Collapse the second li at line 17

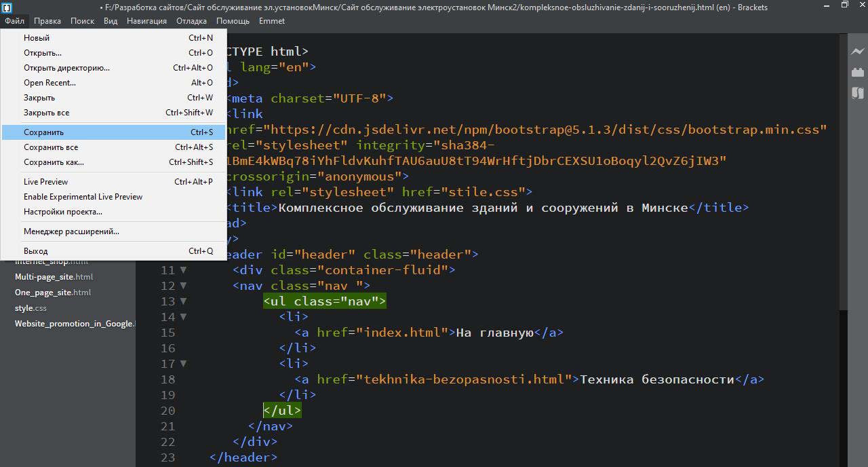point(183,364)
